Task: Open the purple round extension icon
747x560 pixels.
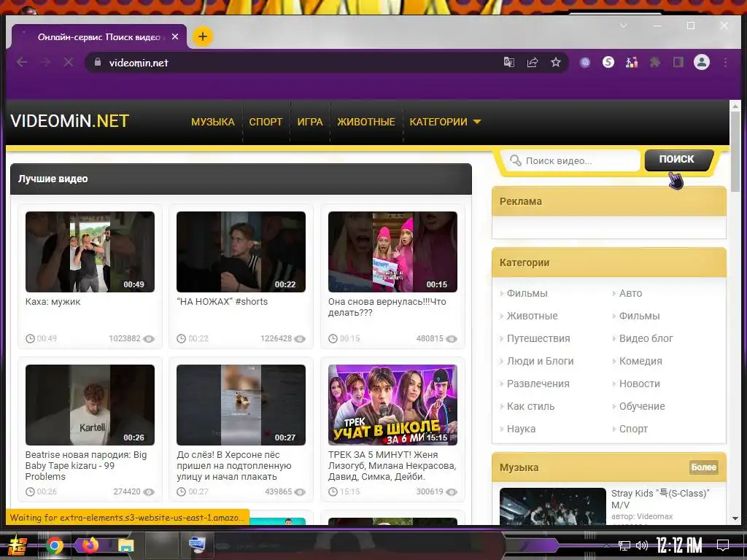Action: tap(585, 63)
